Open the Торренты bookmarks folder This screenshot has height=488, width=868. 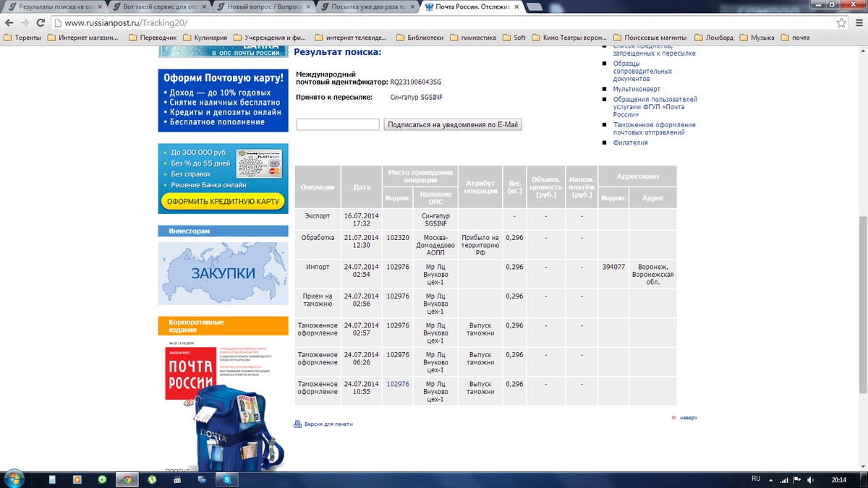pos(23,38)
